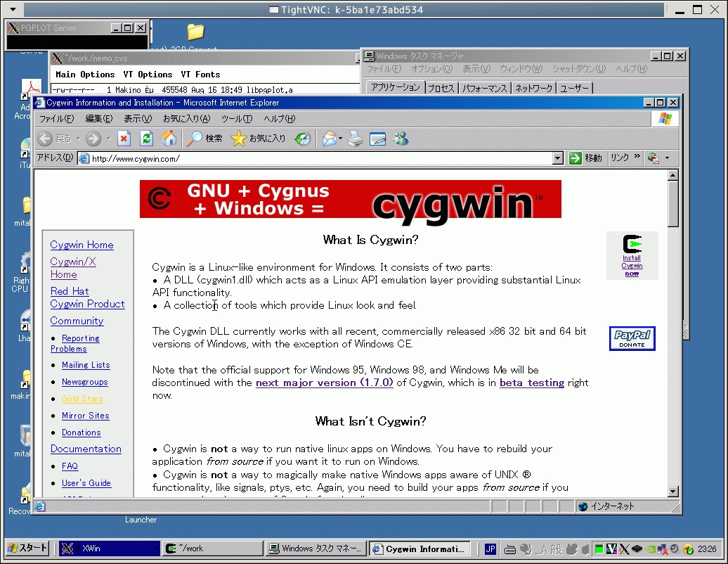Screen dimensions: 728x564
Task: Open the beta testing link
Action: pyautogui.click(x=531, y=383)
